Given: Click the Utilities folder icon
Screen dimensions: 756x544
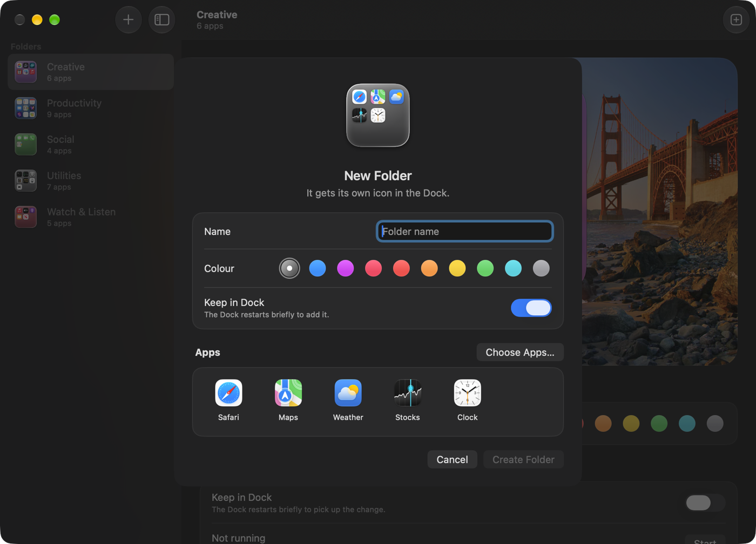Looking at the screenshot, I should pos(25,180).
